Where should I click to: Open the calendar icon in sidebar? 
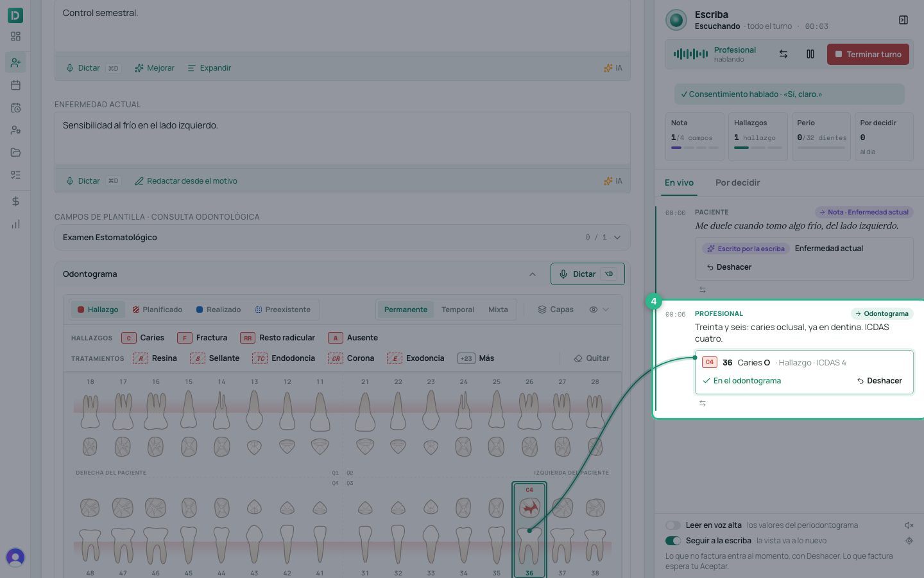coord(15,85)
